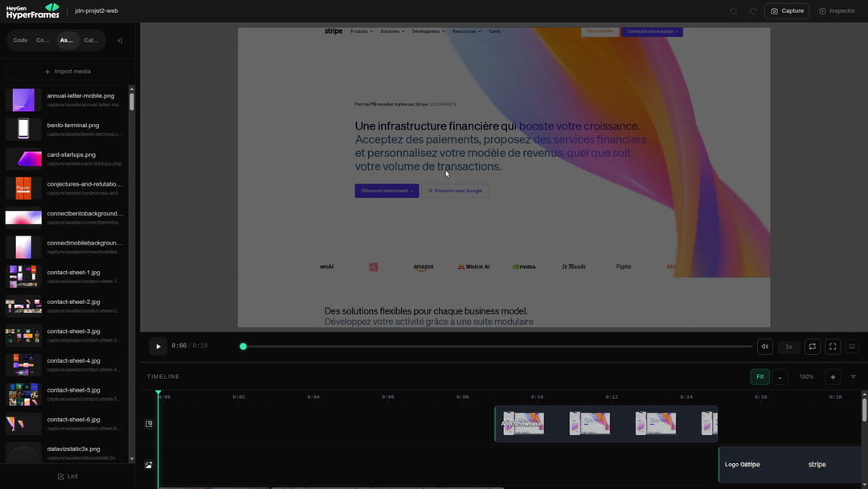Image resolution: width=868 pixels, height=489 pixels.
Task: Toggle the Inspector panel
Action: 837,11
